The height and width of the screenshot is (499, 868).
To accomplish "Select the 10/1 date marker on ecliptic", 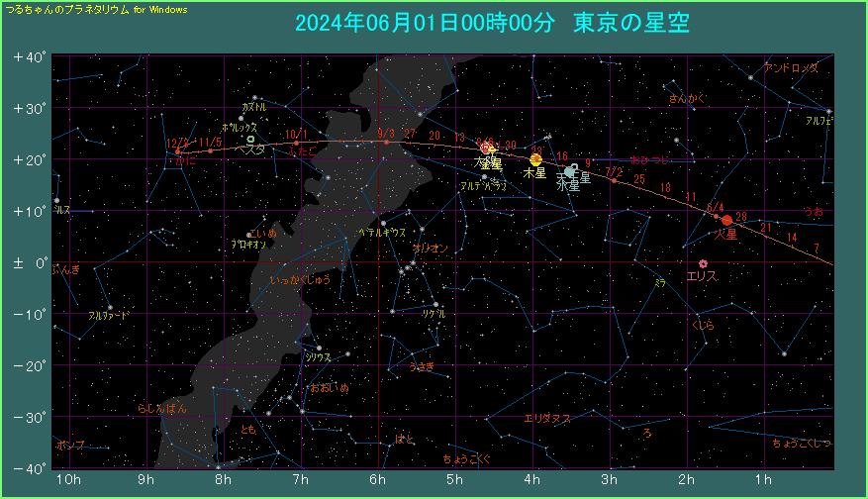I will [296, 144].
